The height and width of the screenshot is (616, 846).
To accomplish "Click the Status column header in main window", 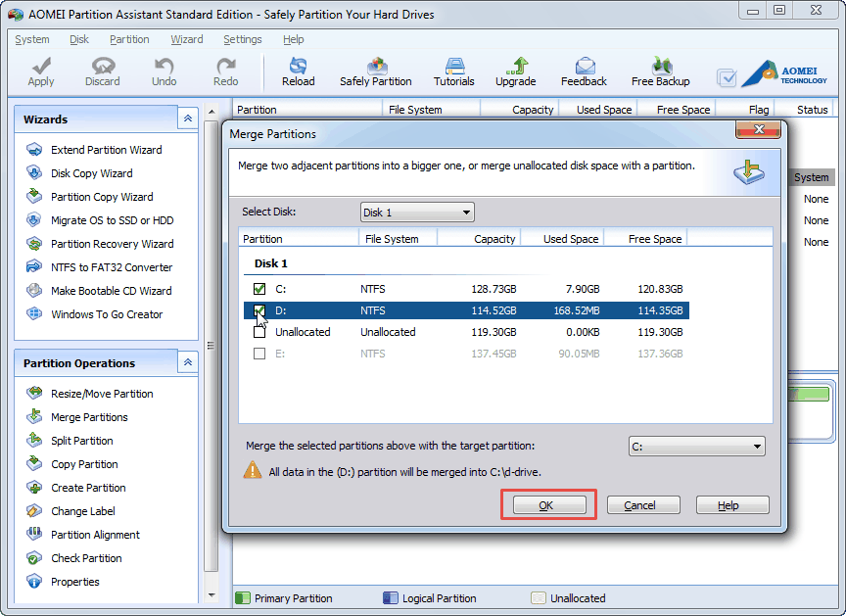I will click(803, 110).
